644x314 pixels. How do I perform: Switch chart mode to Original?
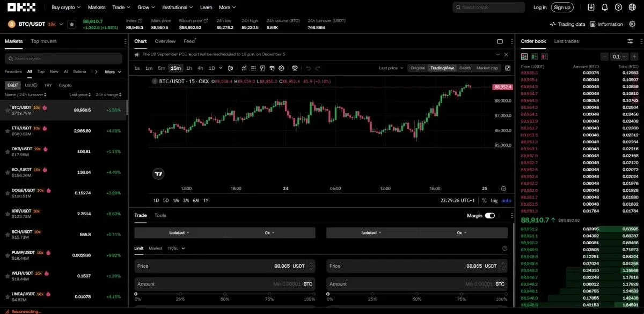tap(418, 68)
